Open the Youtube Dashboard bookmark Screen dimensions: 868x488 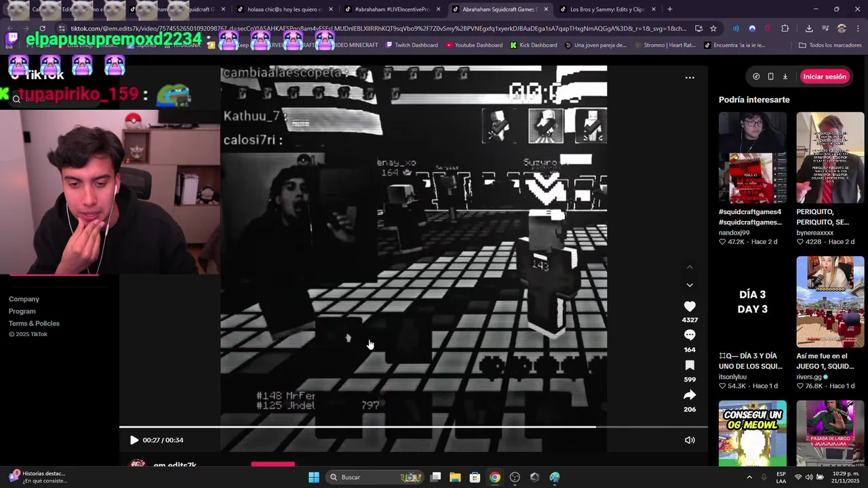[x=474, y=45]
